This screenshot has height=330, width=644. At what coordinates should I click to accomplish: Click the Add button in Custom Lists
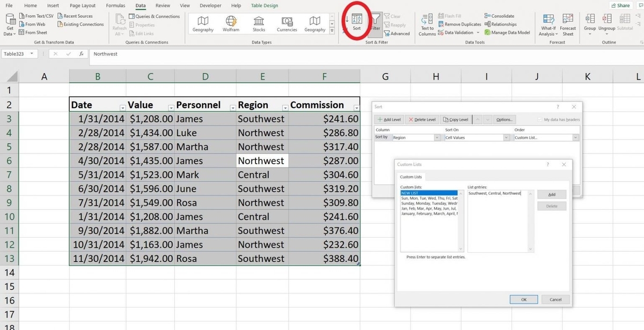pyautogui.click(x=552, y=194)
